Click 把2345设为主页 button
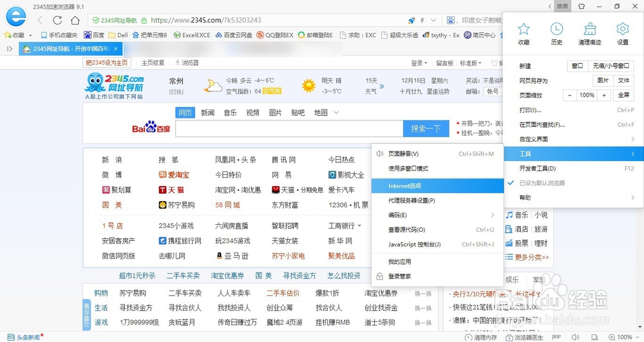644x342 pixels. click(107, 63)
